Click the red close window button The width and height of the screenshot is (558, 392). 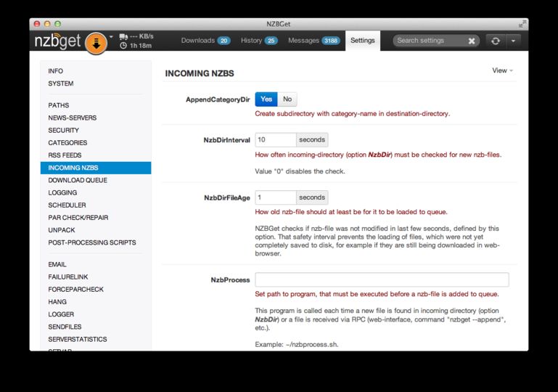[x=37, y=24]
